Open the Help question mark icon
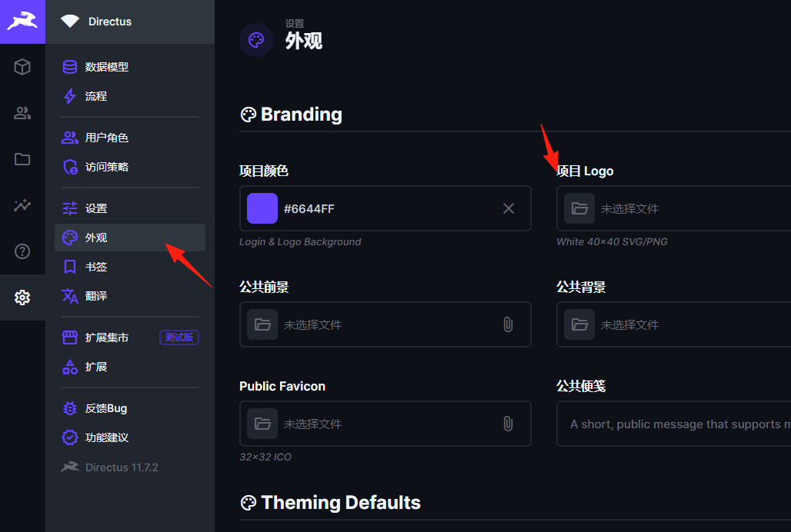 pyautogui.click(x=22, y=251)
